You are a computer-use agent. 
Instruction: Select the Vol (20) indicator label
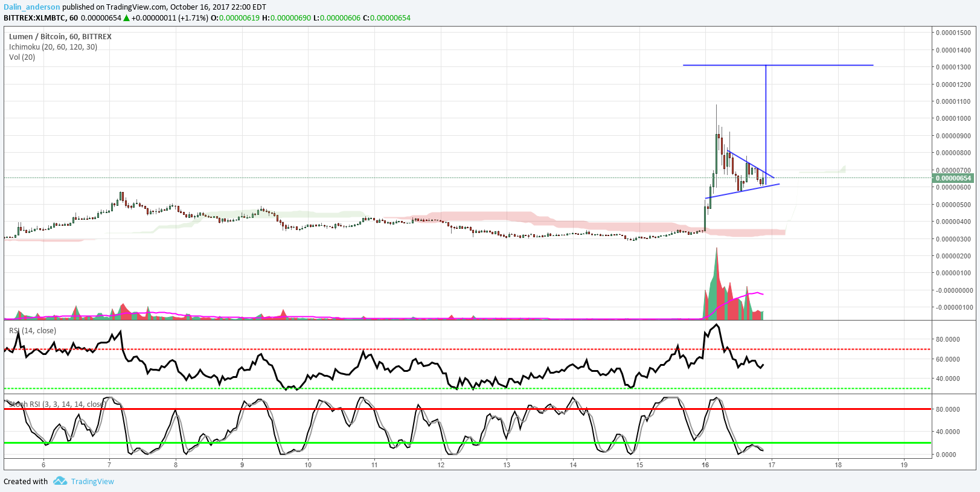point(22,57)
